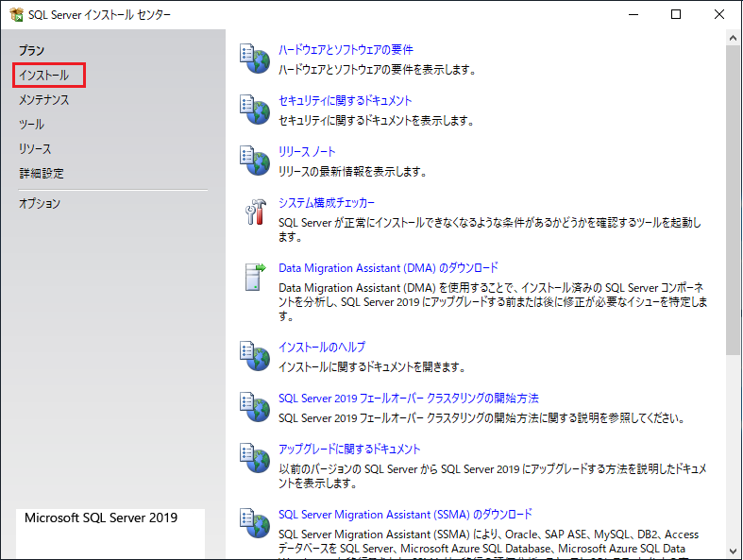Select オプション in the sidebar
743x560 pixels.
[40, 203]
